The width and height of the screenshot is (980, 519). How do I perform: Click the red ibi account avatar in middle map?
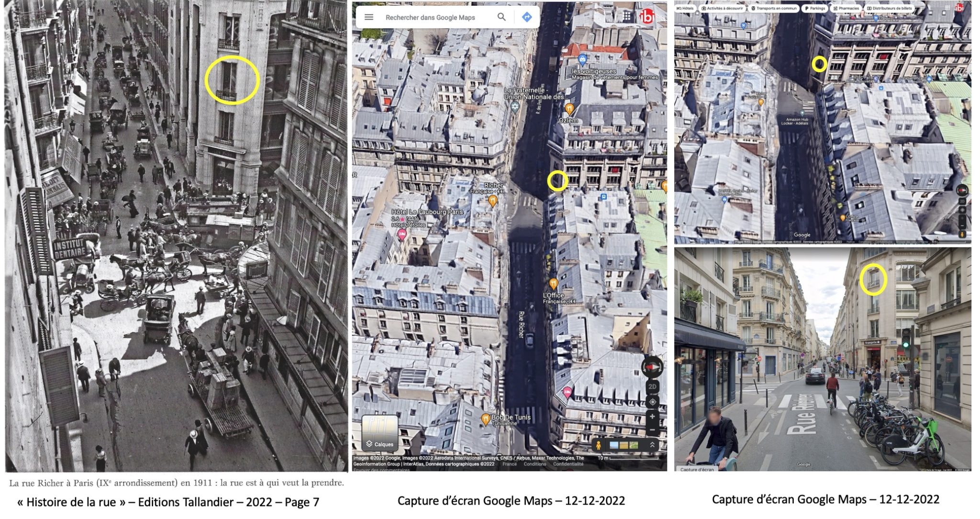pyautogui.click(x=647, y=16)
